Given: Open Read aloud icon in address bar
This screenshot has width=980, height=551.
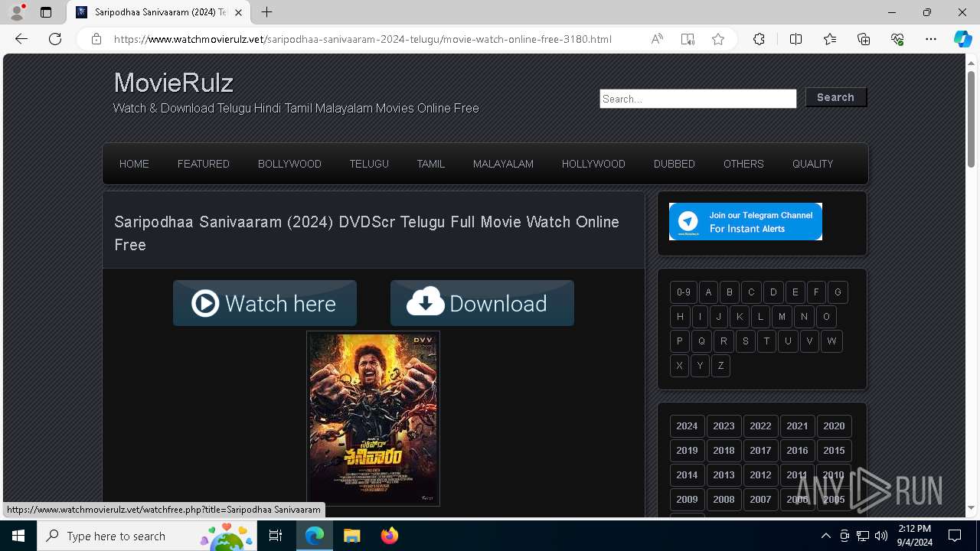Looking at the screenshot, I should (x=657, y=39).
